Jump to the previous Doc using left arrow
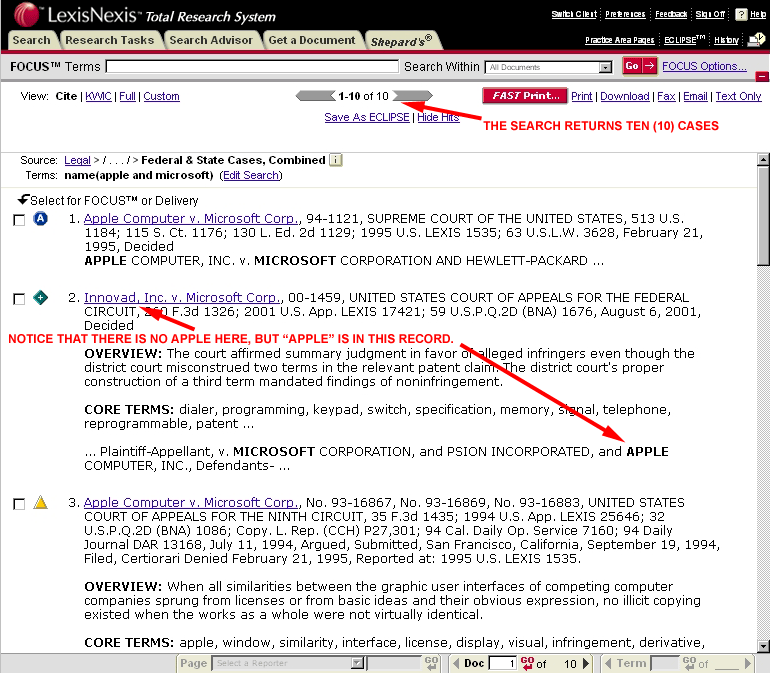 456,663
